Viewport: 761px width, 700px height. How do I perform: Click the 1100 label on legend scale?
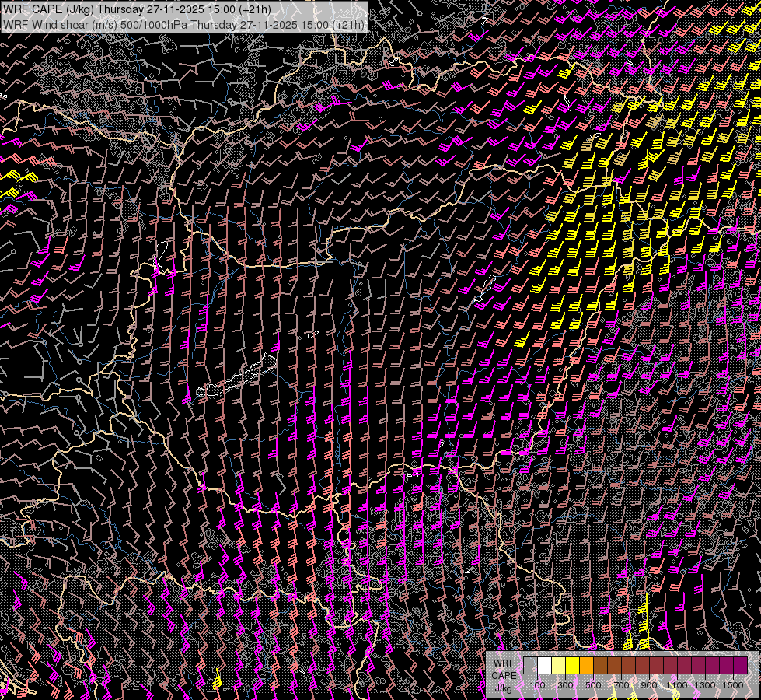(677, 684)
